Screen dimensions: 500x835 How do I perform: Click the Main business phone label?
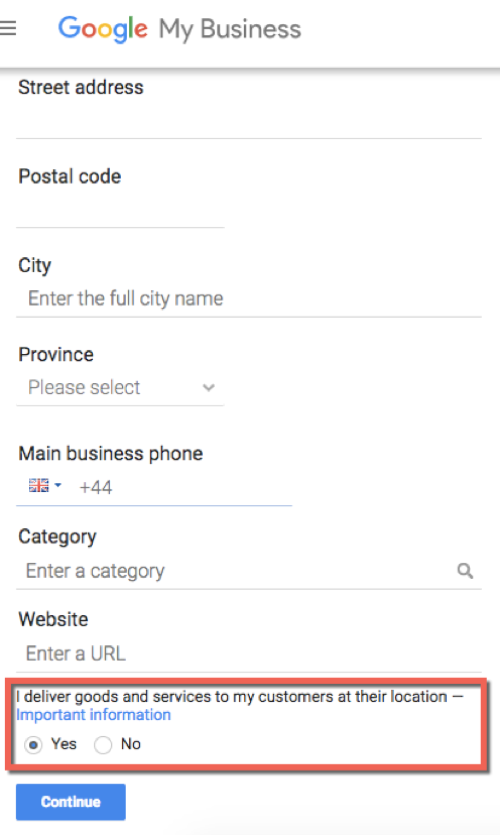click(111, 454)
